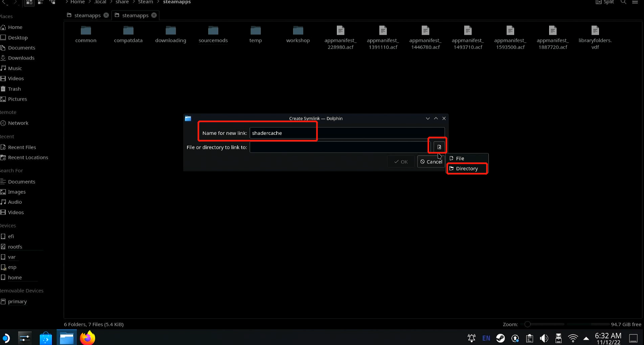The image size is (644, 345).
Task: Select appmanifest_228980.acf file
Action: pos(340,38)
